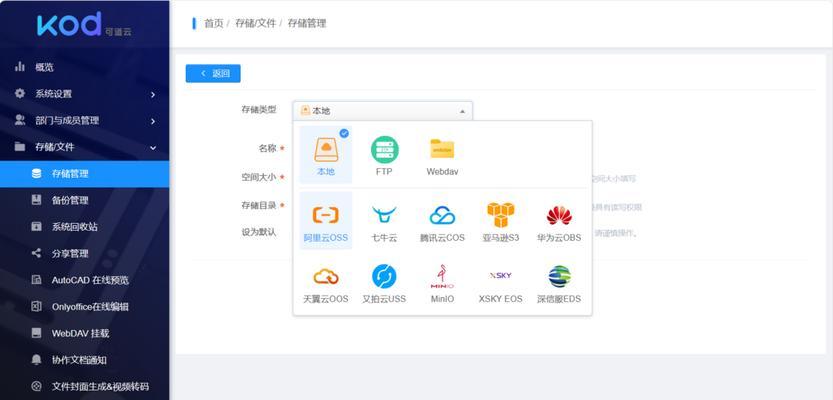The height and width of the screenshot is (400, 833).
Task: Click the 协作文档通知 bell icon
Action: [37, 360]
